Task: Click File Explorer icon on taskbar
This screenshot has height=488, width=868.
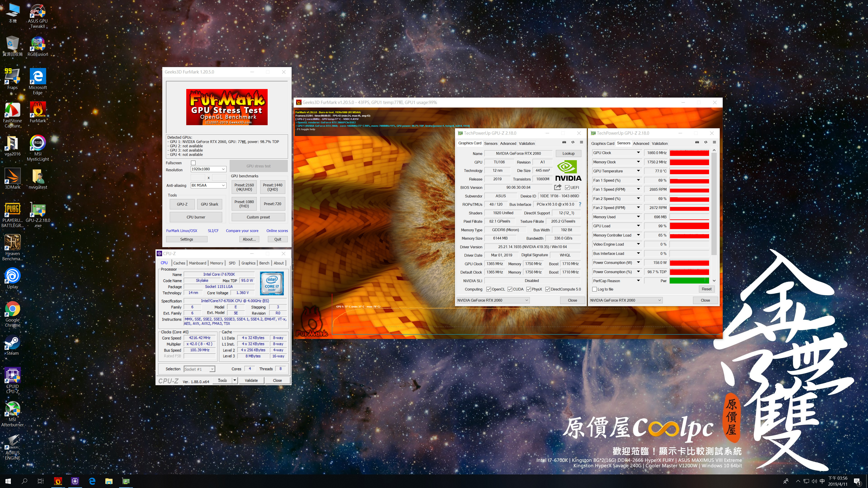Action: (109, 481)
